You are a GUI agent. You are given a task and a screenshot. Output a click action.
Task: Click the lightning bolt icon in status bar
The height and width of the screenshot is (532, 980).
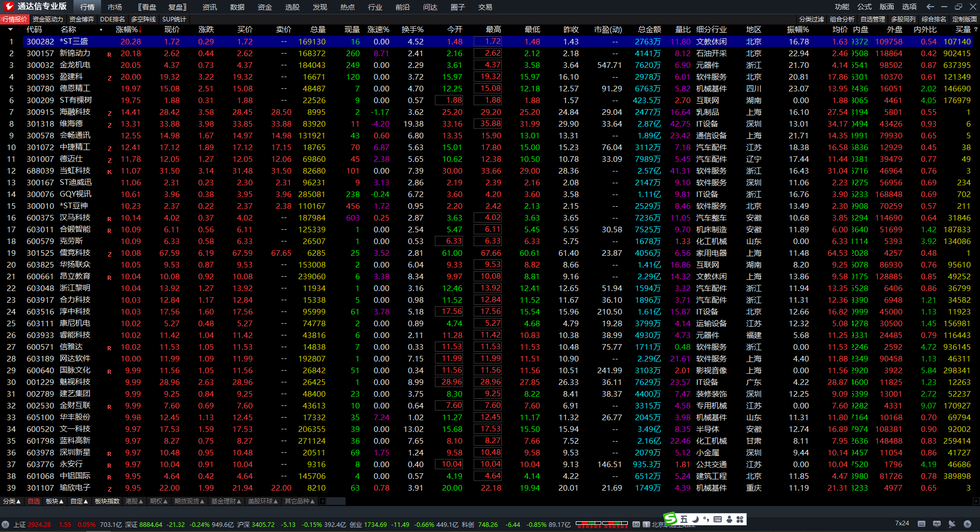click(x=967, y=524)
